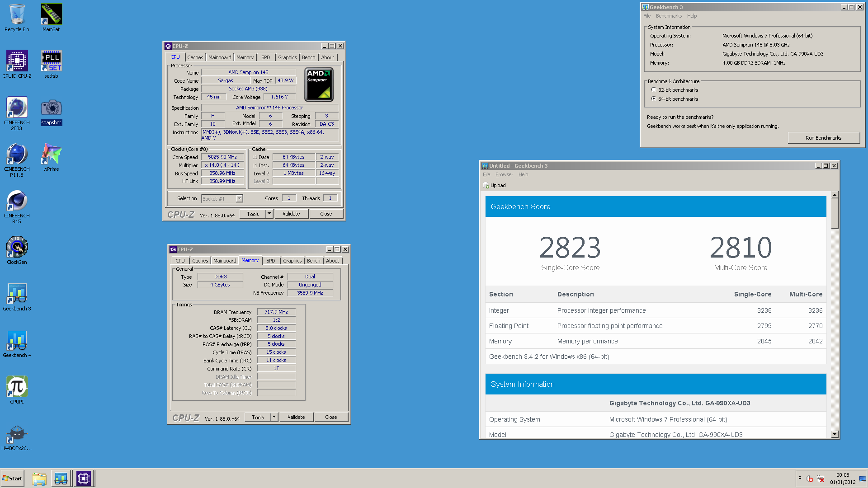The width and height of the screenshot is (868, 488).
Task: Click the Run Benchmarks button
Action: (x=823, y=138)
